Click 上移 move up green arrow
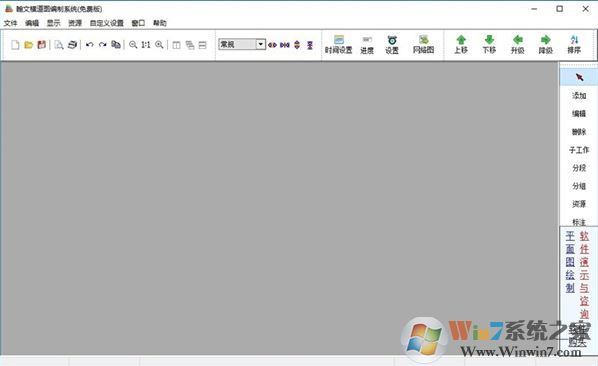This screenshot has height=366, width=598. pos(461,45)
